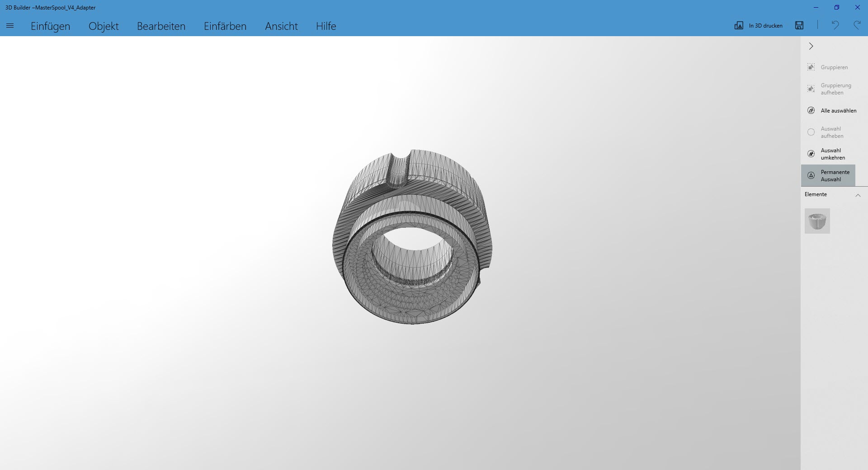This screenshot has width=868, height=470.
Task: Open the Bearbeiten menu
Action: pos(161,26)
